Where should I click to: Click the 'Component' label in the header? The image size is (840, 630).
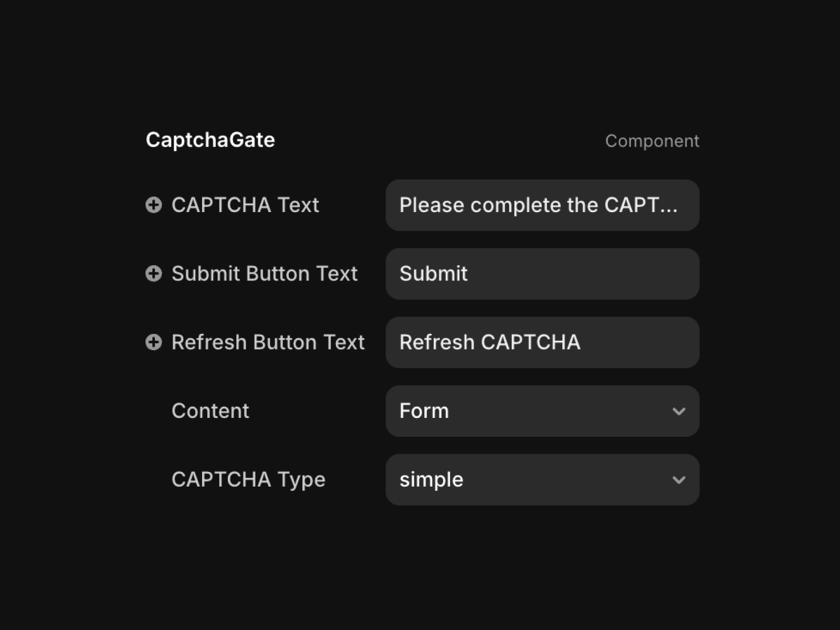coord(652,141)
